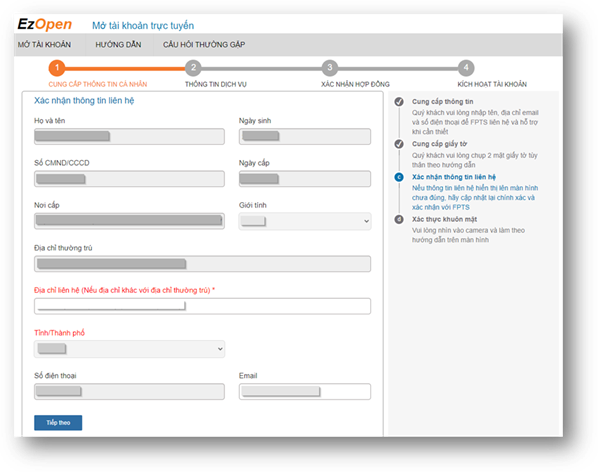Click the Họ và tên field
598x472 pixels.
[x=129, y=136]
